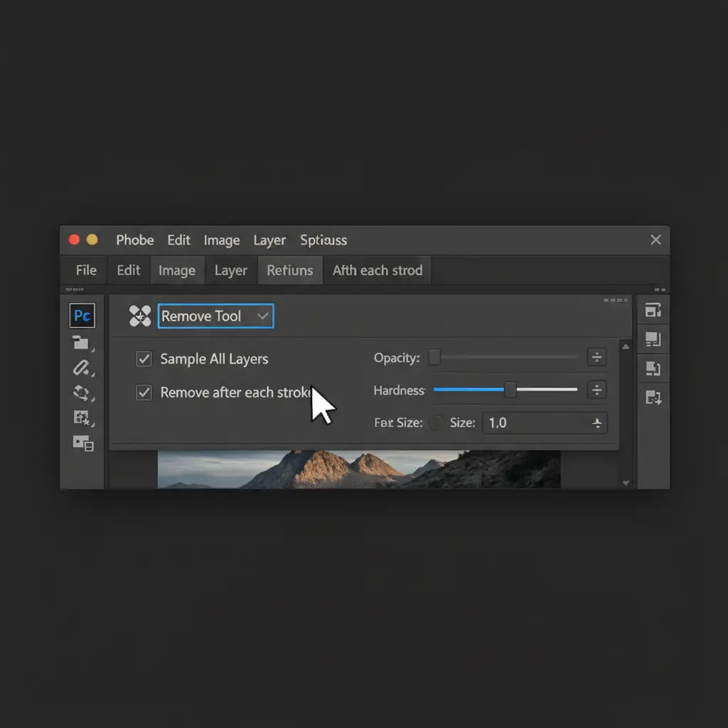This screenshot has height=728, width=728.
Task: Click the Opacity stepper button
Action: tap(596, 358)
